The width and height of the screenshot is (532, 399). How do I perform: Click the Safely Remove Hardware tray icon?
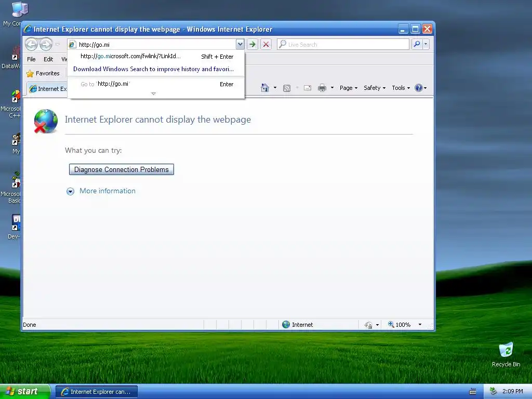click(493, 392)
